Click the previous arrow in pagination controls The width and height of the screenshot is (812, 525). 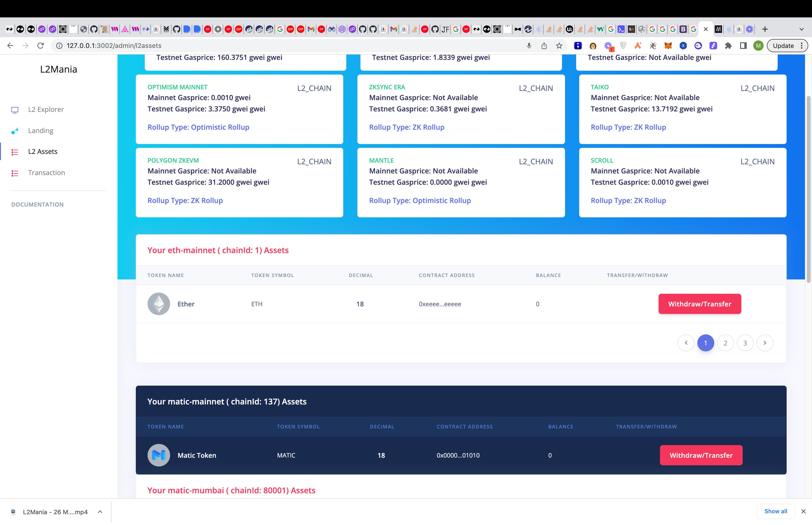click(x=686, y=343)
